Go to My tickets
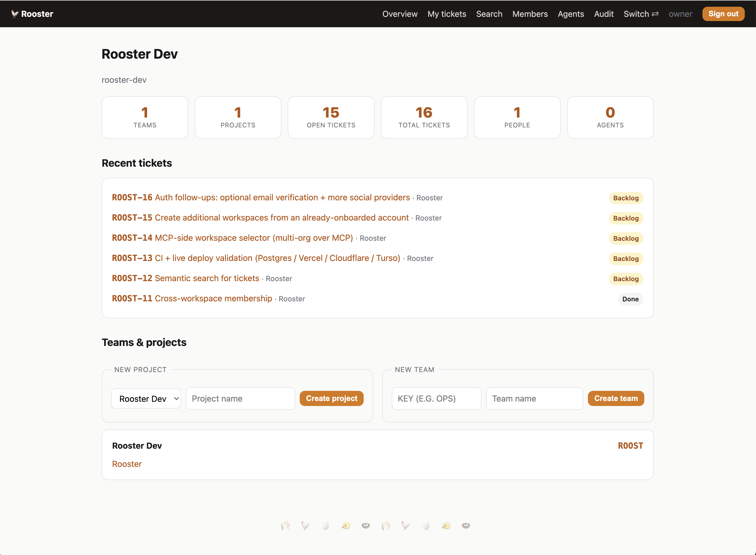Viewport: 756px width, 555px height. pos(446,14)
